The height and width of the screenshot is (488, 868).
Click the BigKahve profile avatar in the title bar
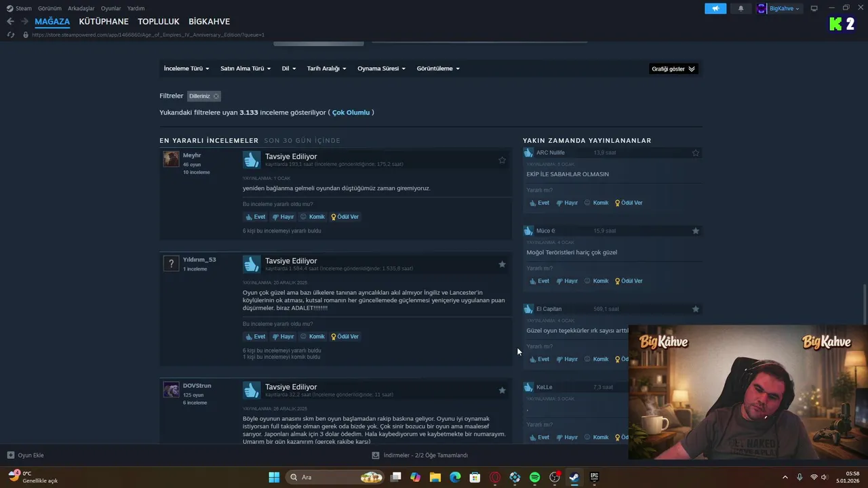[762, 8]
